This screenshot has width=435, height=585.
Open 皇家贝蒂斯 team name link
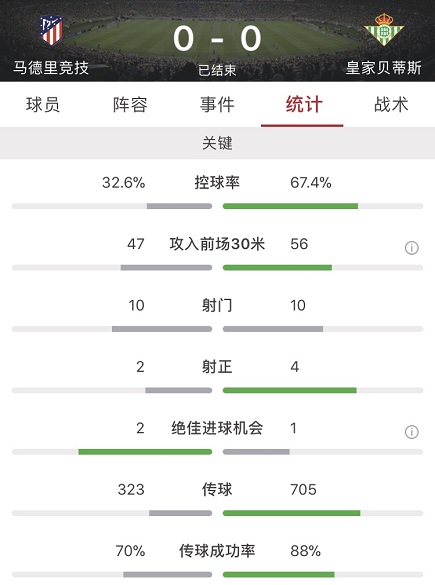click(x=384, y=68)
